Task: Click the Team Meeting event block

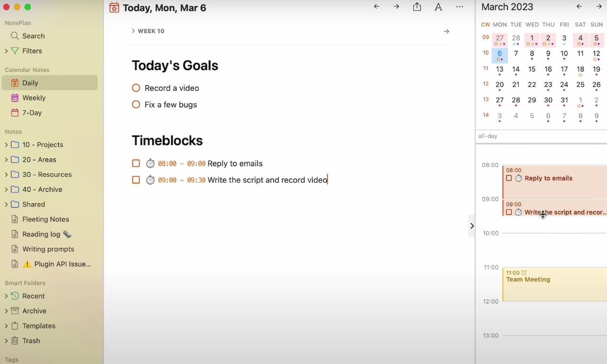Action: click(555, 284)
